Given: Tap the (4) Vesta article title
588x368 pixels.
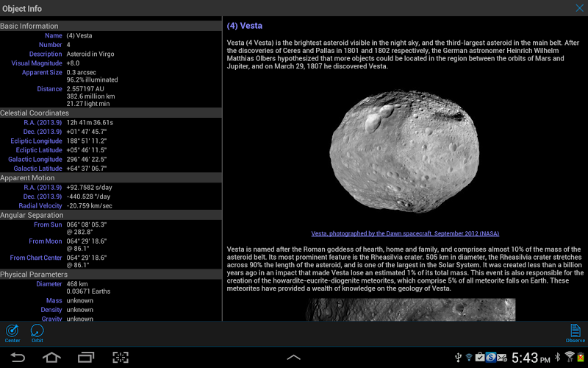Looking at the screenshot, I should (x=245, y=26).
